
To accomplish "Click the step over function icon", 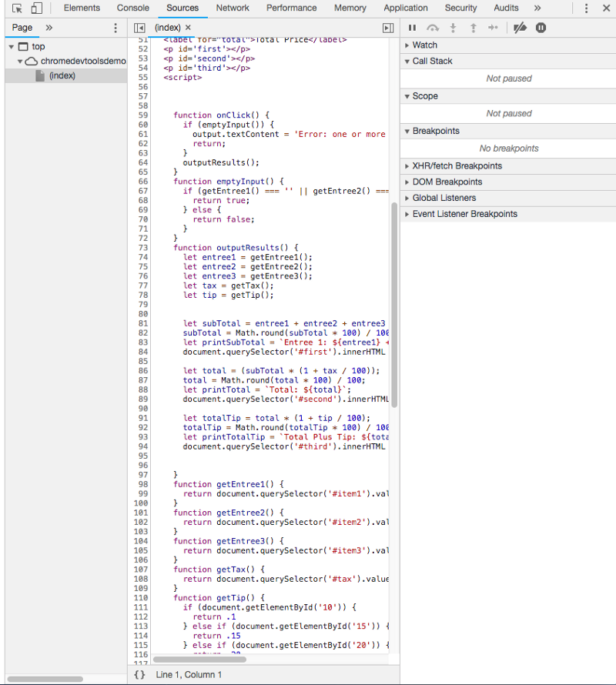I will [x=433, y=28].
